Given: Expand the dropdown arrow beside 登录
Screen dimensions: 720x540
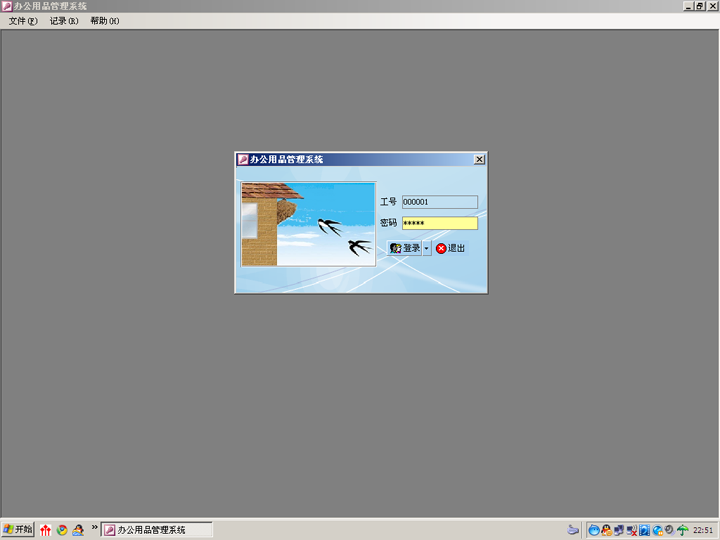Looking at the screenshot, I should (x=427, y=248).
